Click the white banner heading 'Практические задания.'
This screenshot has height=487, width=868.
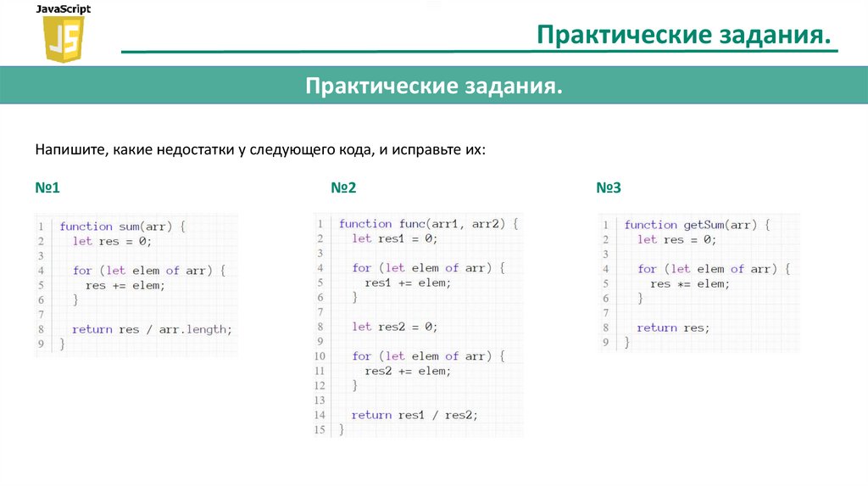[434, 86]
